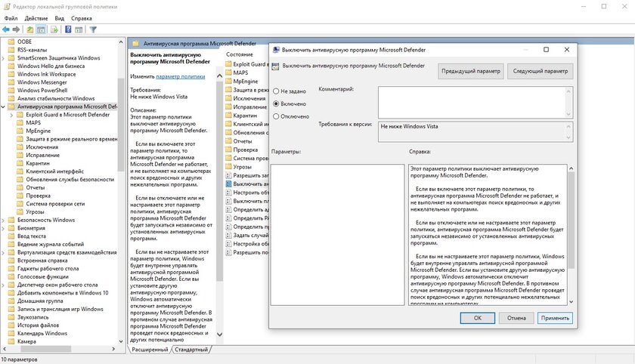
Task: Click the Отмена button
Action: (516, 318)
